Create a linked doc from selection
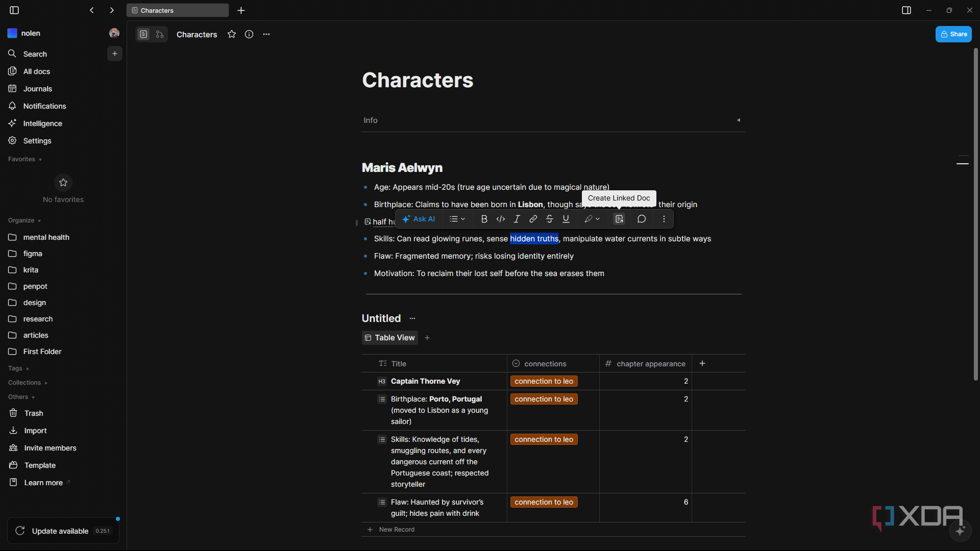This screenshot has width=980, height=551. (619, 219)
